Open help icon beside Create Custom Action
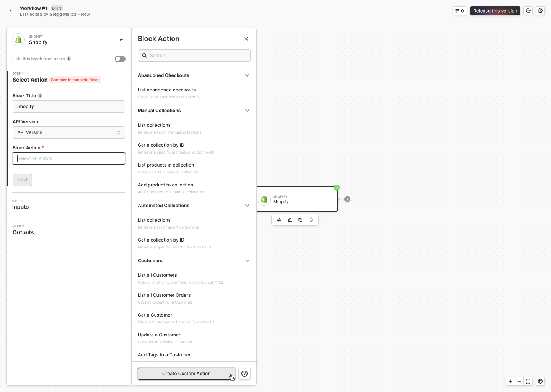The width and height of the screenshot is (551, 392). coord(245,374)
